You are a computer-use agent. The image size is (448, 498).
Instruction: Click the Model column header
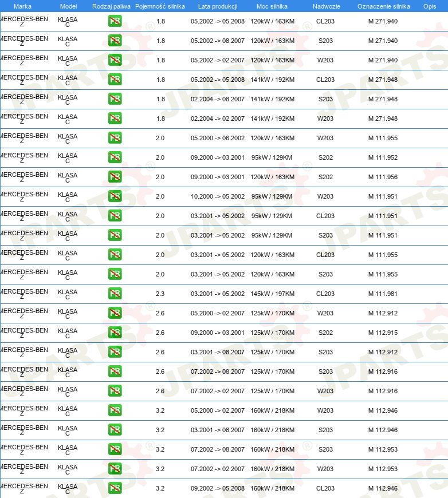point(68,6)
